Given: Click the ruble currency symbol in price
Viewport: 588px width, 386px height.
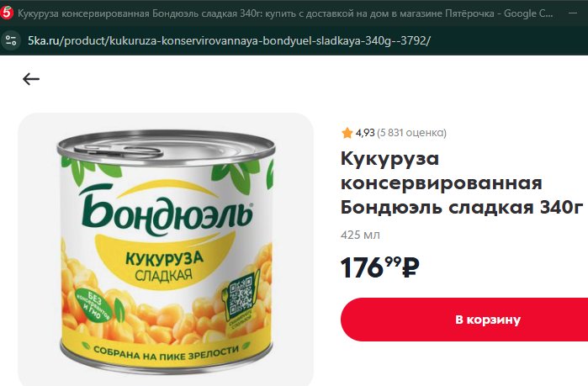Looking at the screenshot, I should (411, 267).
